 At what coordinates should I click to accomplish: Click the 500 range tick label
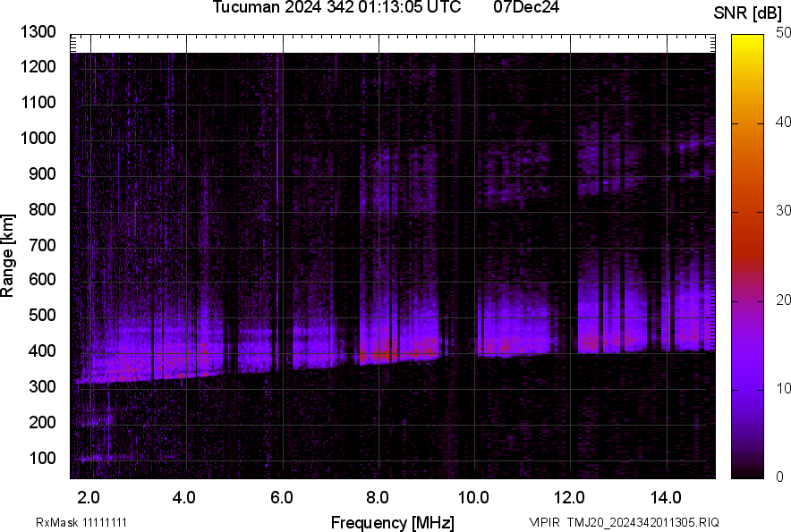point(42,315)
